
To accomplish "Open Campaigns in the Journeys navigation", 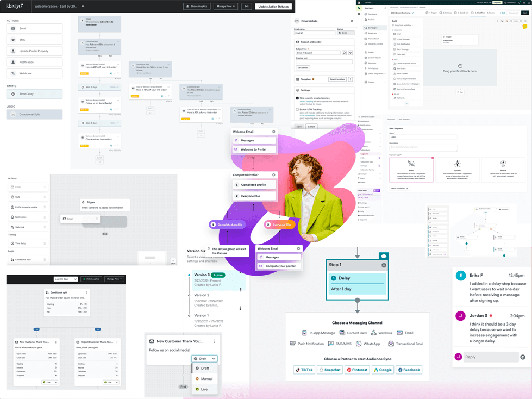I will point(372,28).
